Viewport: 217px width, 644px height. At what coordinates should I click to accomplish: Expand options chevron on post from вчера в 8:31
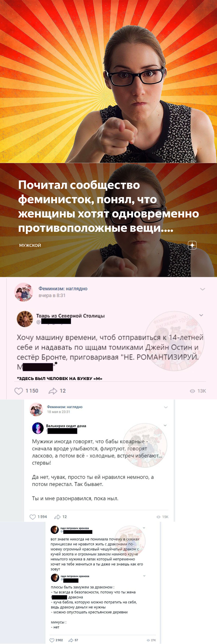[x=203, y=289]
